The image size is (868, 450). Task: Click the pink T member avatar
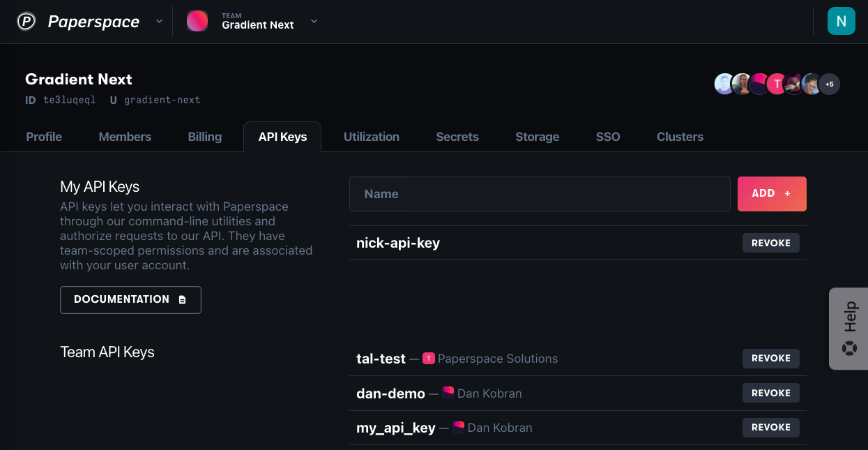click(777, 84)
